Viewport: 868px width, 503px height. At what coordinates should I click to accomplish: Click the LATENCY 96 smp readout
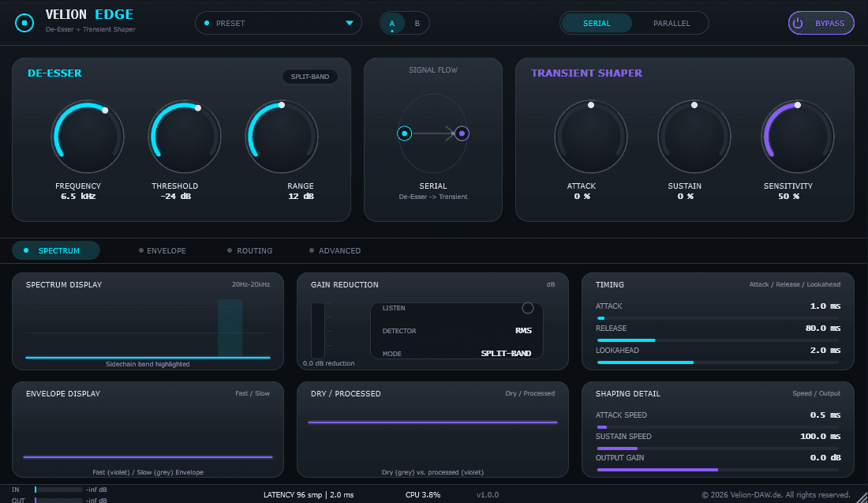pos(309,494)
